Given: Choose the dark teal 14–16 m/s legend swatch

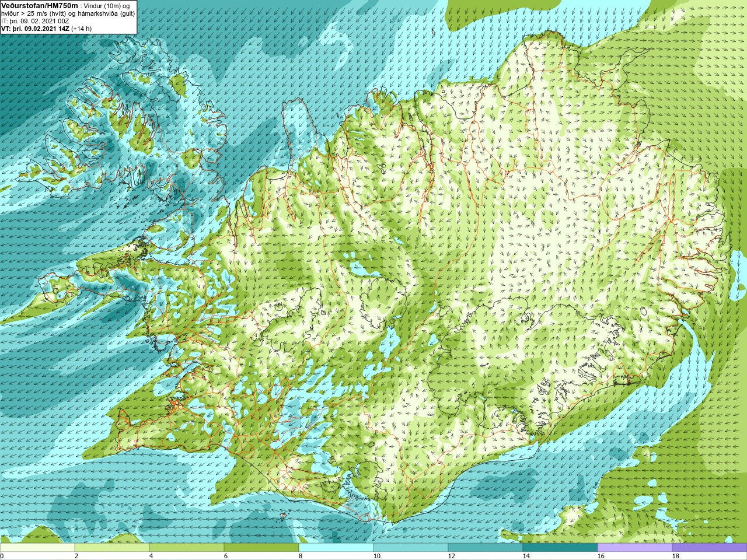Looking at the screenshot, I should 560,548.
